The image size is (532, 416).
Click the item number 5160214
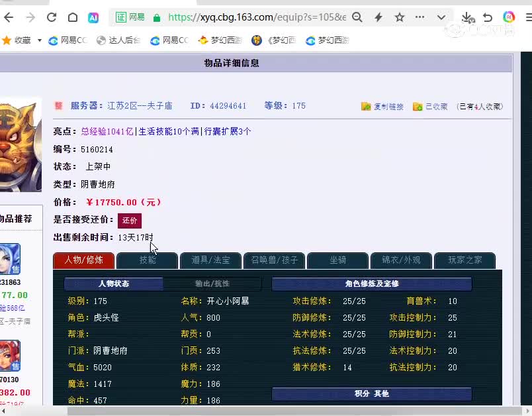tap(97, 150)
